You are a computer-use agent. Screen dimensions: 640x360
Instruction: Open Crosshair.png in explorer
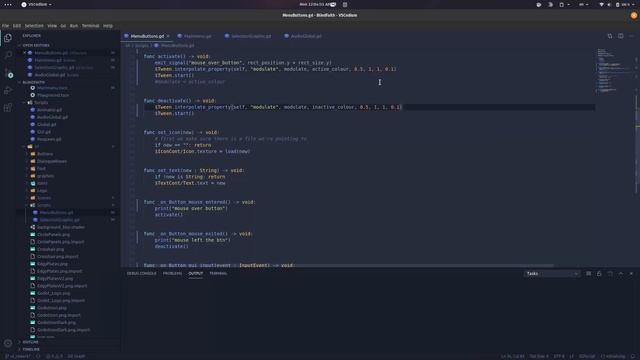click(50, 249)
